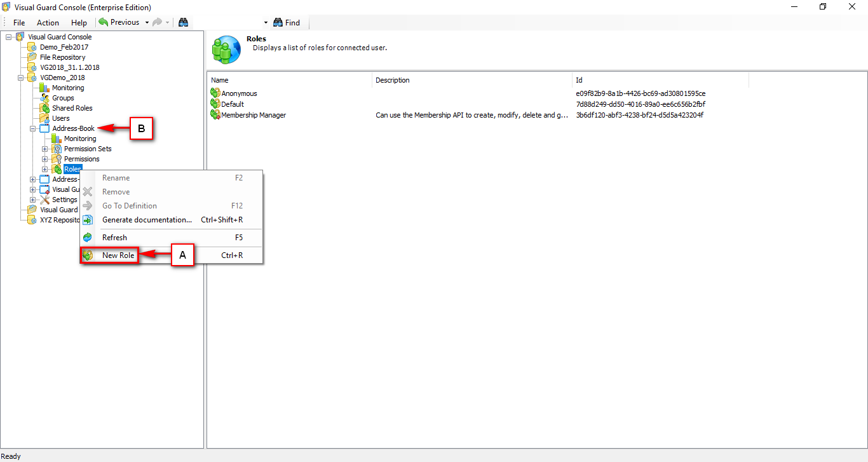Viewport: 868px width, 462px height.
Task: Select the Membership Manager role
Action: coord(254,115)
